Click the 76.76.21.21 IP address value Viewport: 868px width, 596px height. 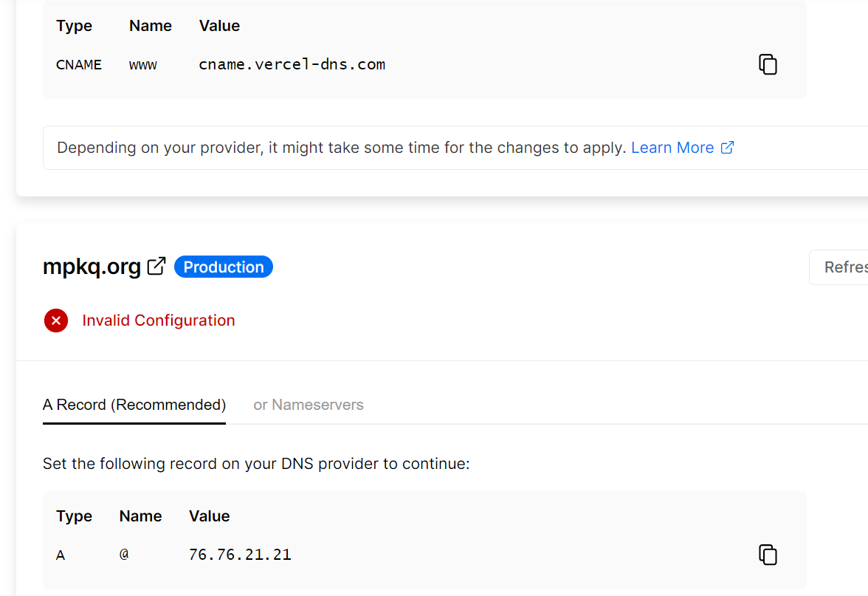click(240, 555)
